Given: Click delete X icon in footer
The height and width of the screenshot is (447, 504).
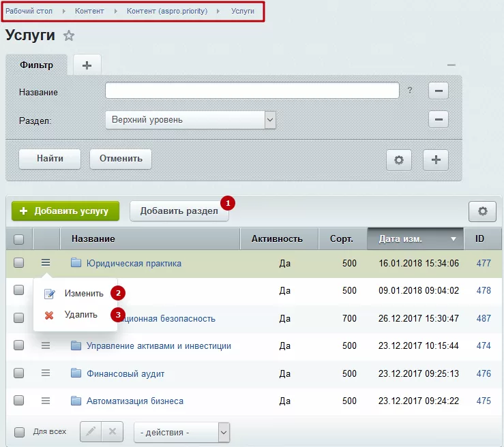Looking at the screenshot, I should point(112,431).
